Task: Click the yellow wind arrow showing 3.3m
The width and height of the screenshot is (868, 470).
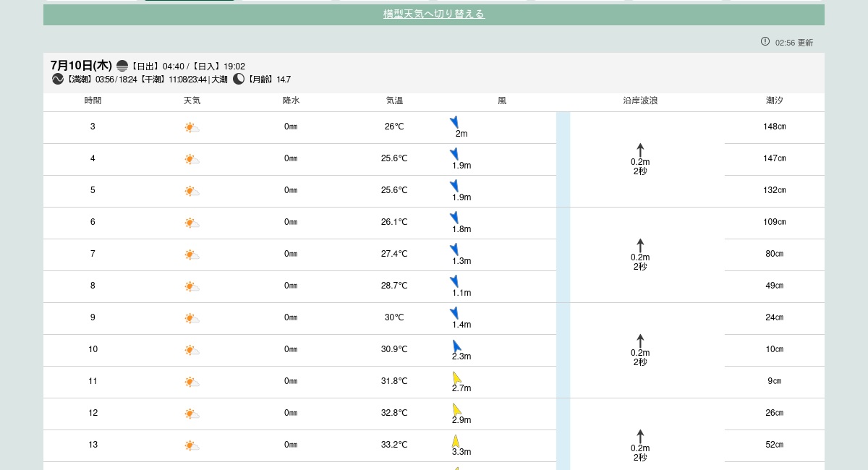Action: tap(456, 441)
